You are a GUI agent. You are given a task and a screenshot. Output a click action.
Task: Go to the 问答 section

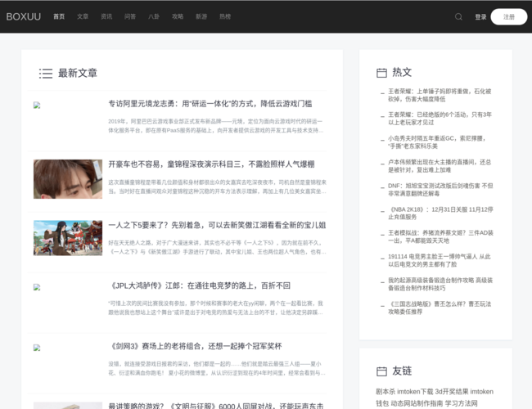tap(130, 16)
